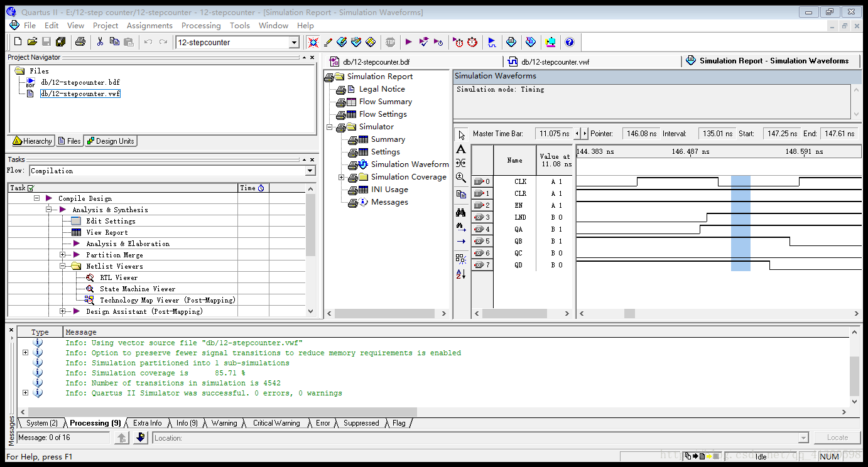Click the Snap to Grid icon
This screenshot has height=467, width=868.
tap(461, 259)
